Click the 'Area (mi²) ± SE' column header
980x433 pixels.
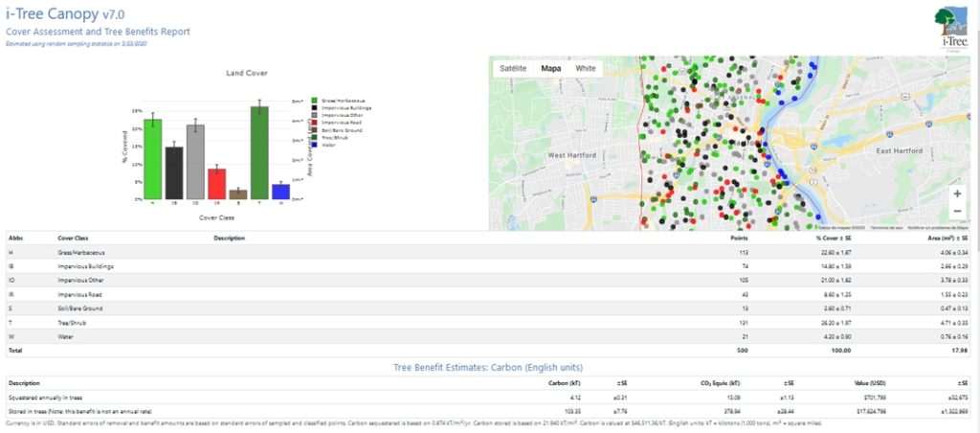click(x=947, y=239)
